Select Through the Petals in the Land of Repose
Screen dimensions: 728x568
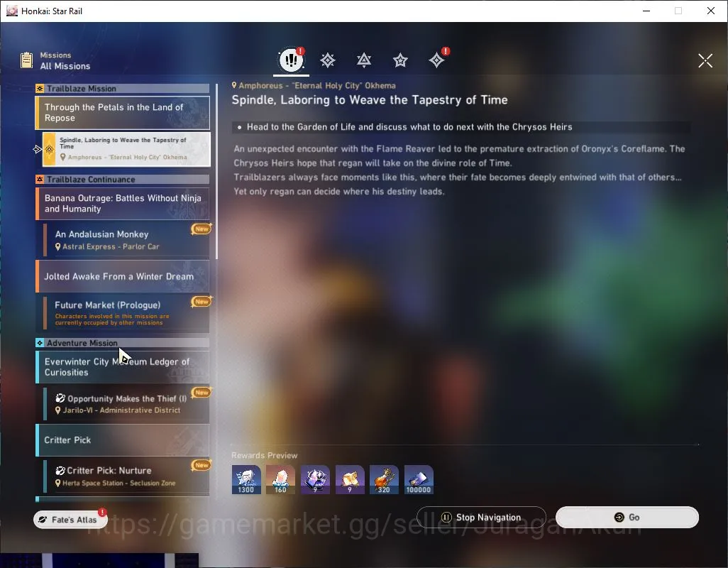click(123, 113)
